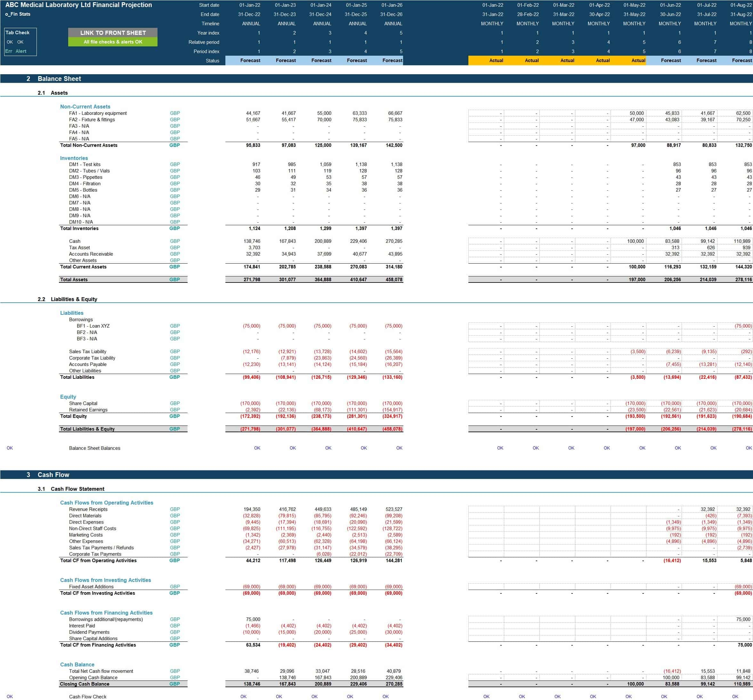This screenshot has height=700, width=753.
Task: Click the Cash Flow Check label
Action: pos(87,696)
